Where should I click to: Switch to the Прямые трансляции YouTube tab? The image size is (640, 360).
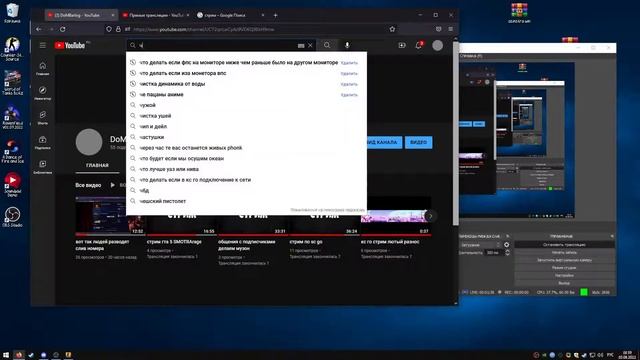click(x=156, y=15)
